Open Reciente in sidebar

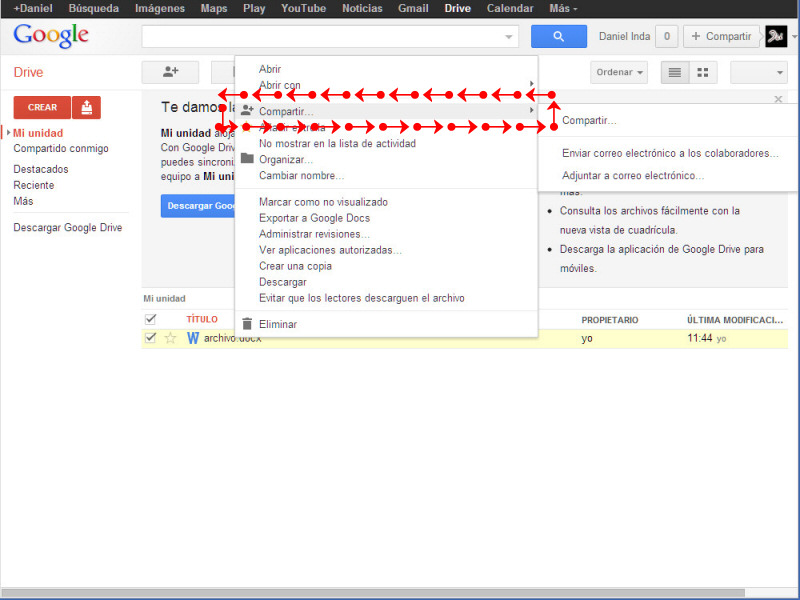tap(34, 185)
